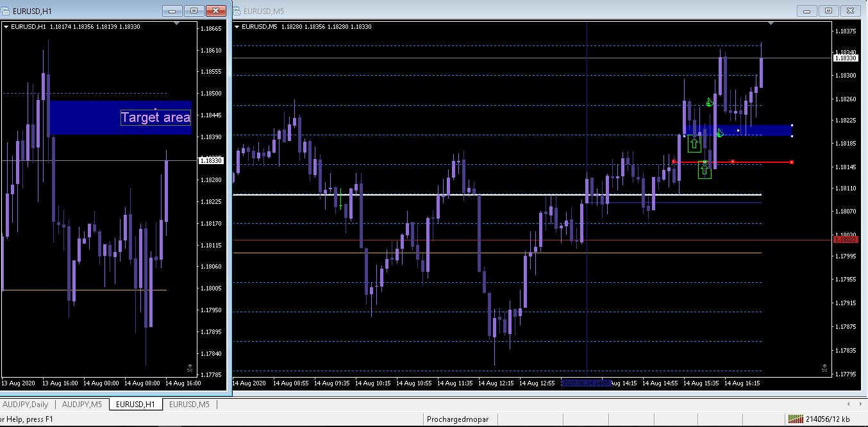Select the orange horizontal line in H1 chart
Screen dimensions: 868x427
click(84, 290)
